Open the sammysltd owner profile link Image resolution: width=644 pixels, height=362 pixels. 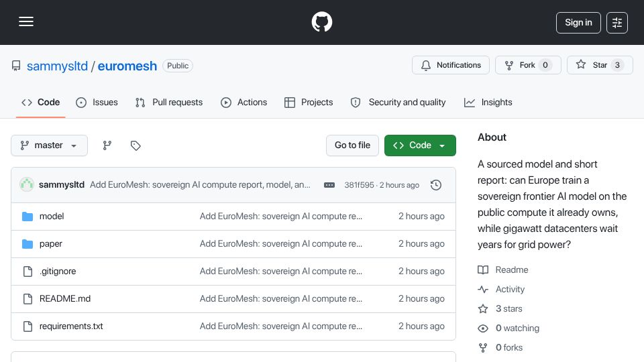pos(57,66)
